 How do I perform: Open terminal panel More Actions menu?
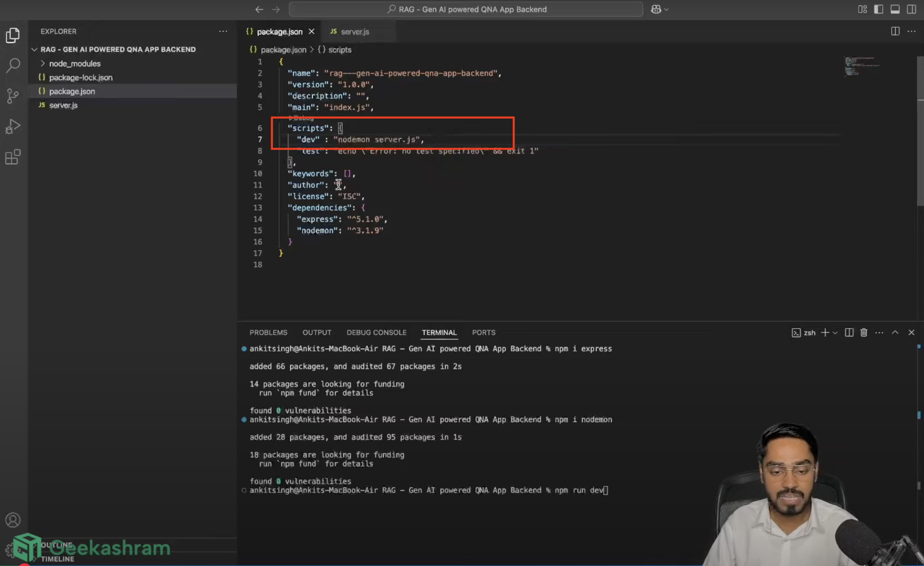879,333
